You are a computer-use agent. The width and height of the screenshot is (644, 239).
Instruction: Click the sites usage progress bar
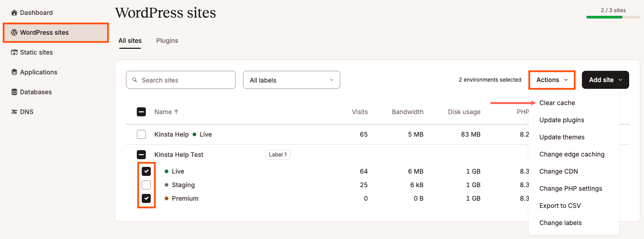click(x=613, y=17)
